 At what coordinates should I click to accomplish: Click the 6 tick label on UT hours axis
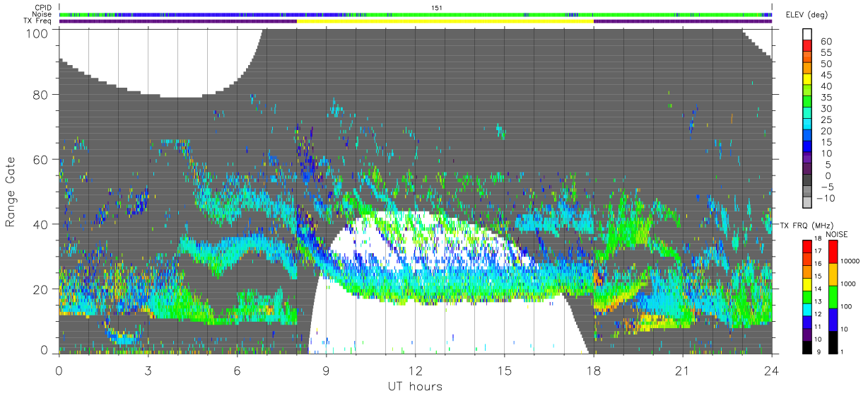tap(237, 370)
